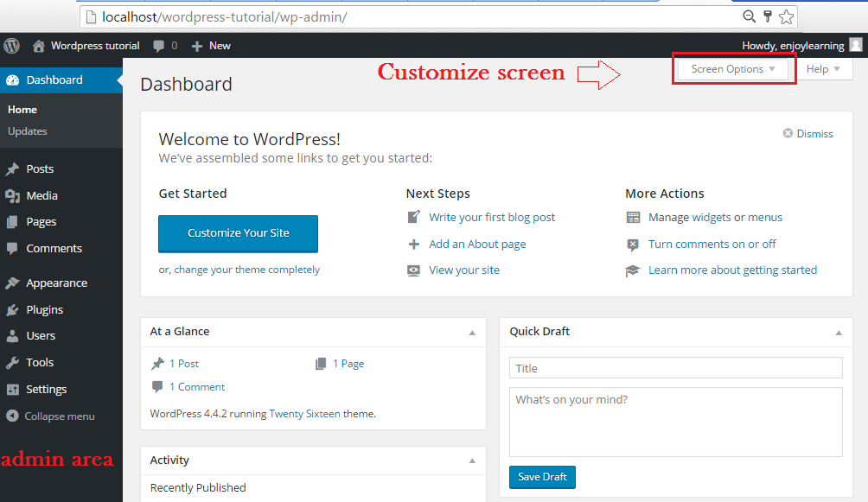
Task: Click the Appearance paintbrush icon
Action: coord(12,283)
